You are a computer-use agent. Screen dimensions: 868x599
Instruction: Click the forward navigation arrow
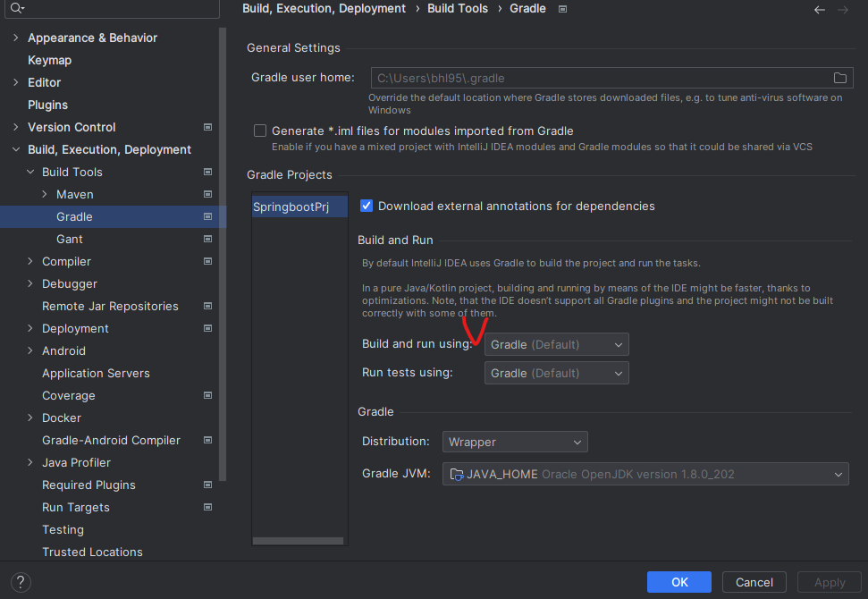click(x=843, y=10)
